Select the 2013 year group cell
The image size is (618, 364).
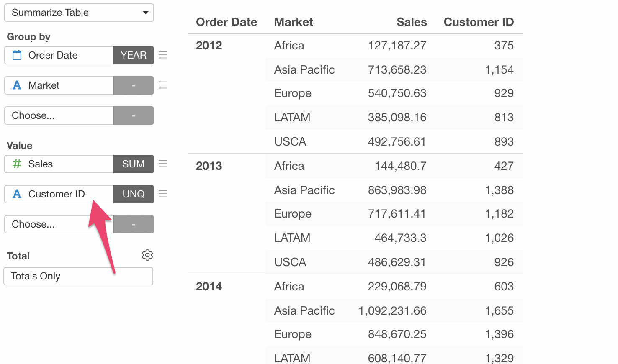click(209, 166)
